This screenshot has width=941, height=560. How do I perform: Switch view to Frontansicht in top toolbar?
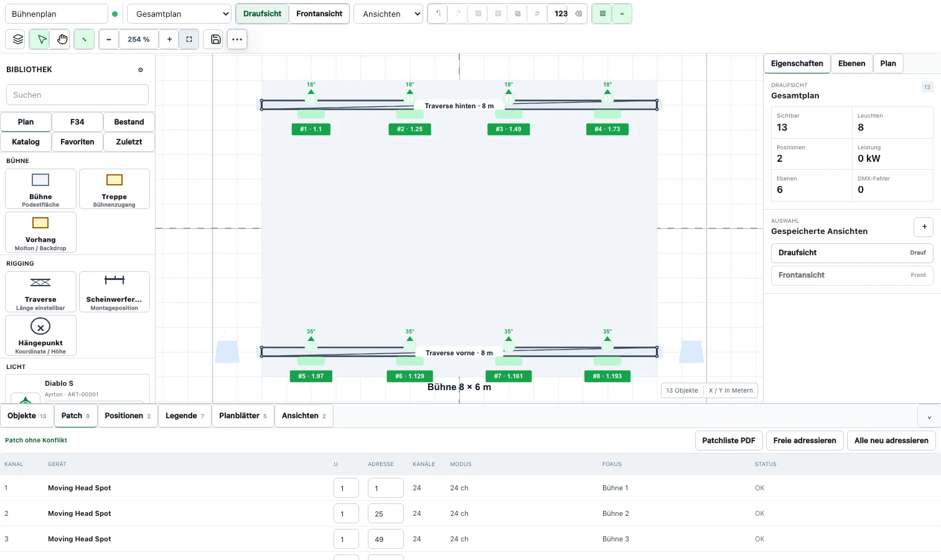(319, 14)
